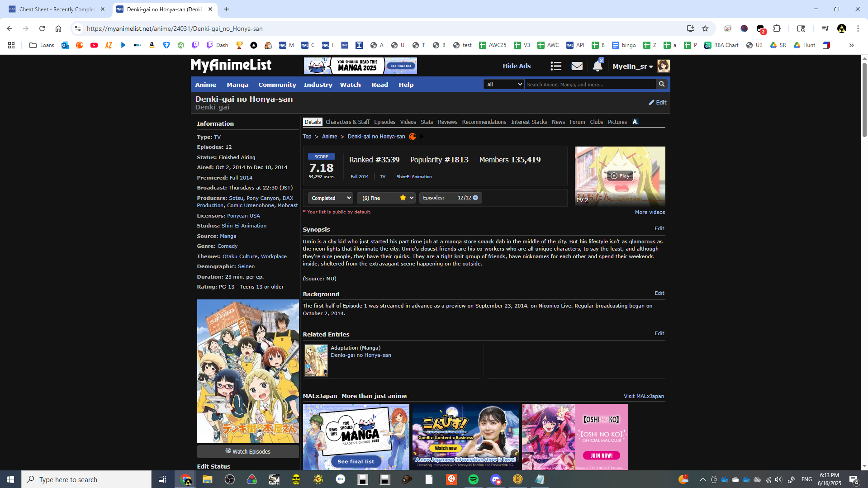This screenshot has height=488, width=868.
Task: Click the MyAnimeList logo
Action: 231,66
